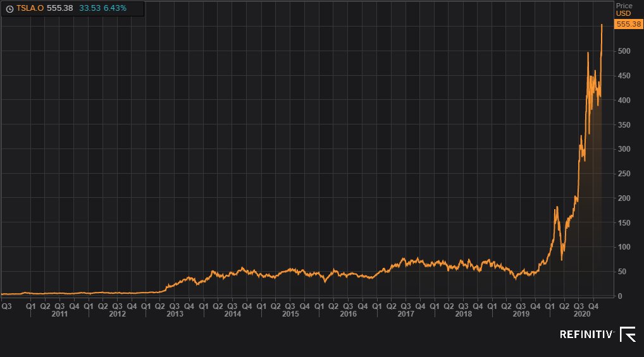Click the 2011 year label

click(x=59, y=314)
